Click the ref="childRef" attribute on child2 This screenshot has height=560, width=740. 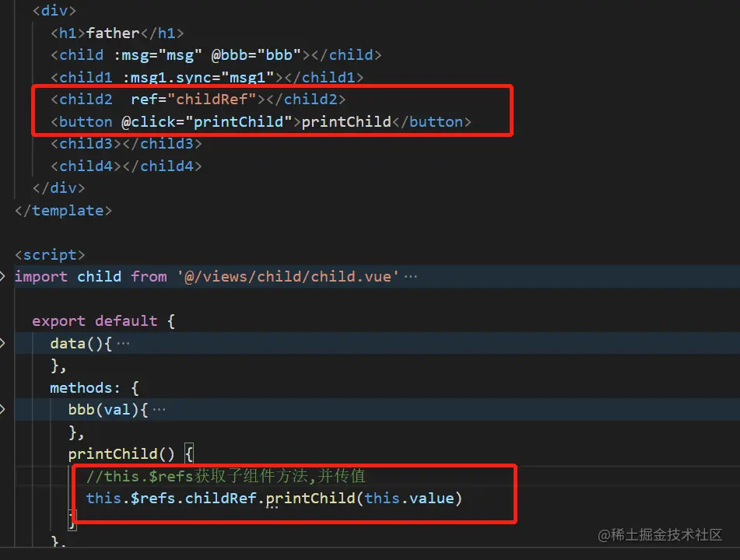(x=194, y=99)
